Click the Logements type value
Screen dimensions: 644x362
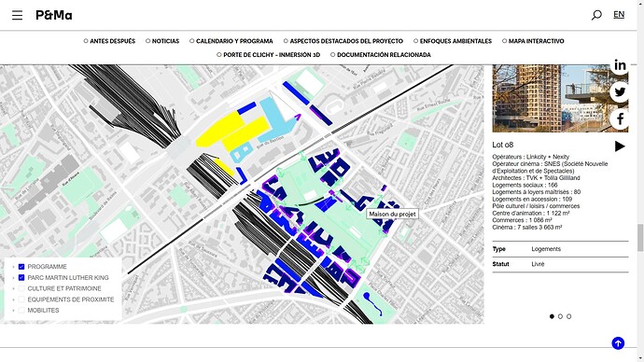coord(546,249)
